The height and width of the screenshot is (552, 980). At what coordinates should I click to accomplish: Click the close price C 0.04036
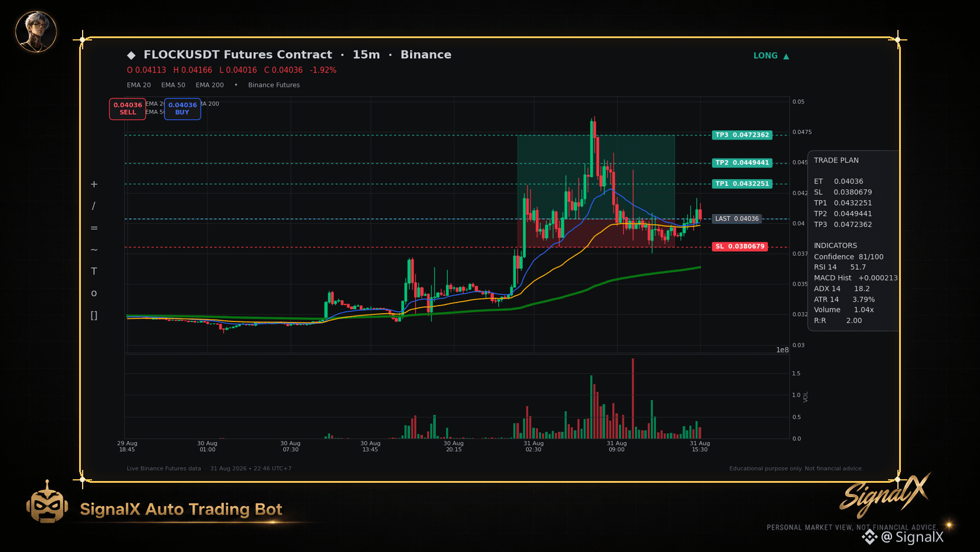(x=284, y=70)
